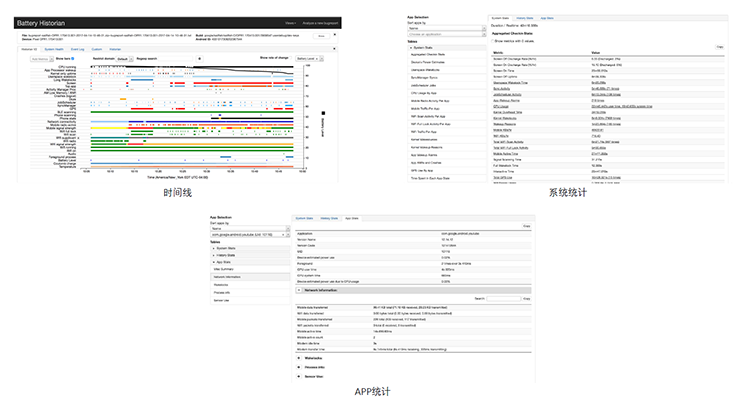
Task: Select the Historian V2 tab
Action: click(29, 49)
